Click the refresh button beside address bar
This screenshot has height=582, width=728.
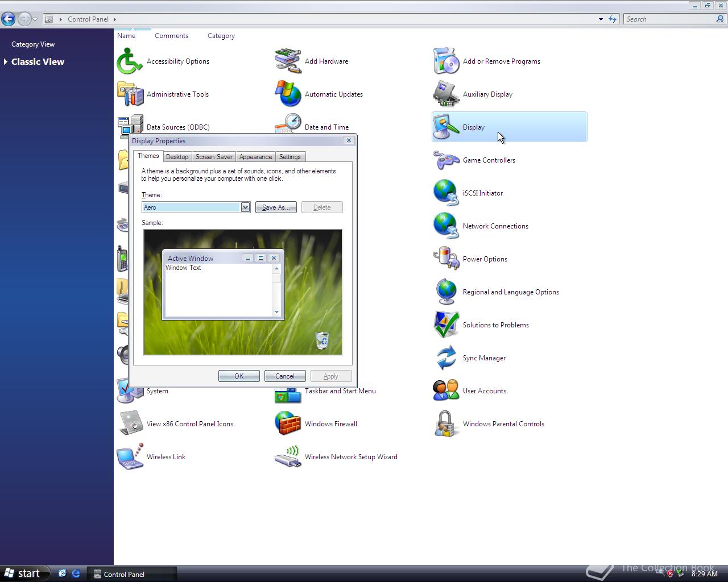point(613,19)
